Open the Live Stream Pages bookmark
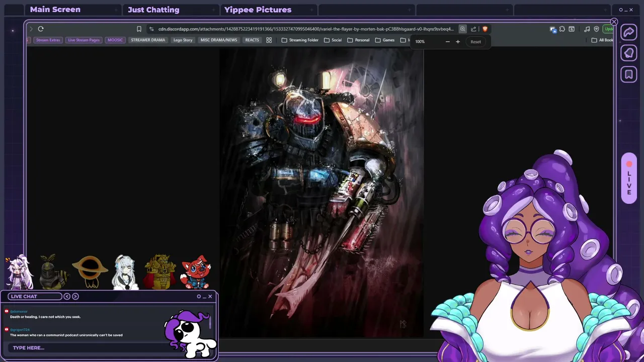Screen dimensions: 644x362 click(x=84, y=40)
